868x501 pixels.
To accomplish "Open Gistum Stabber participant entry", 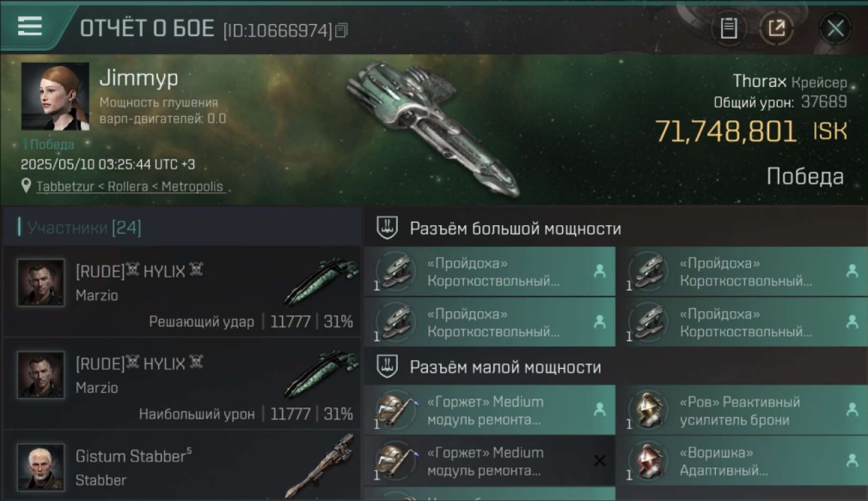I will [182, 466].
